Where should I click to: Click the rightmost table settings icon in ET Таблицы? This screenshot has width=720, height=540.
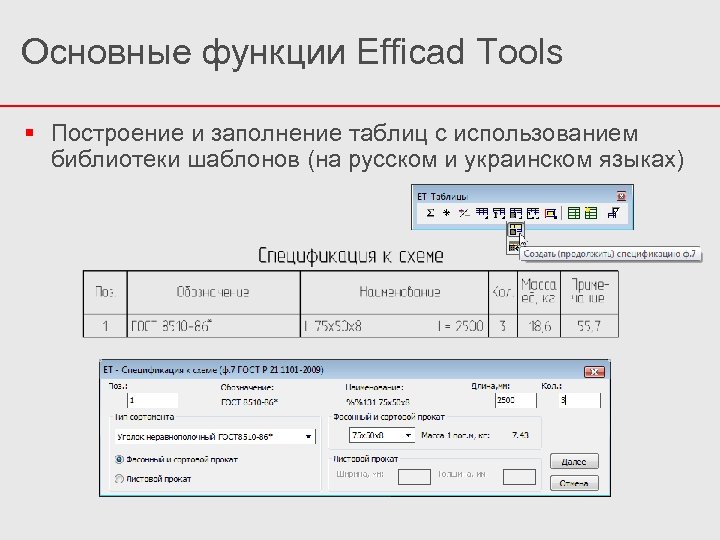tap(613, 213)
